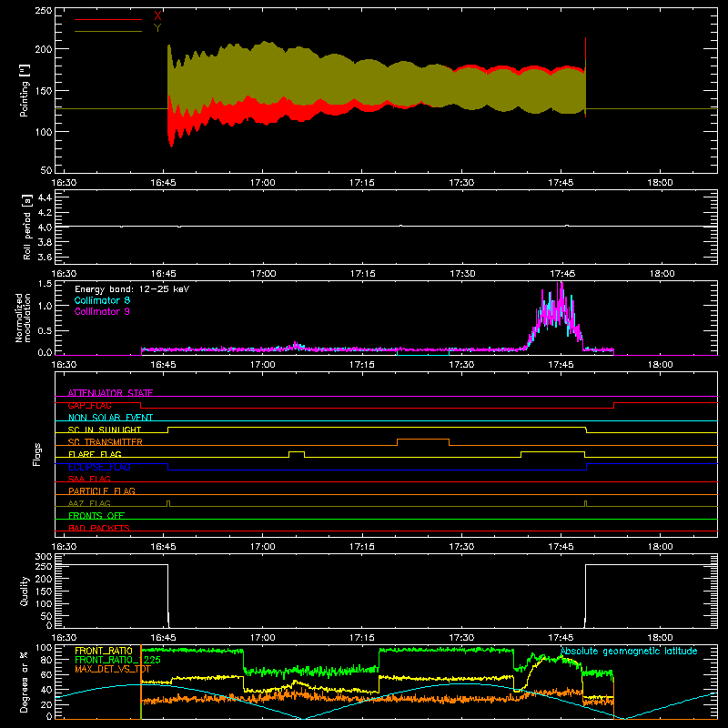Click the olive Y legend label

click(x=157, y=28)
